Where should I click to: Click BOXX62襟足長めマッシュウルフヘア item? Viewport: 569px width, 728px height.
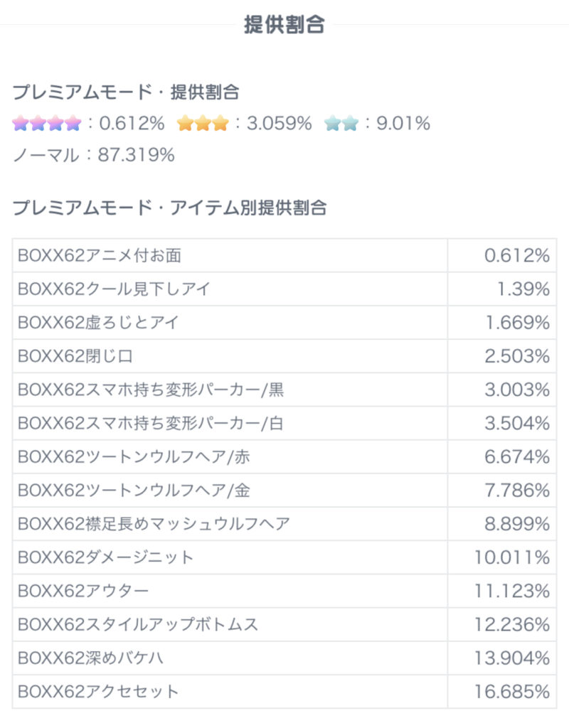coord(154,524)
